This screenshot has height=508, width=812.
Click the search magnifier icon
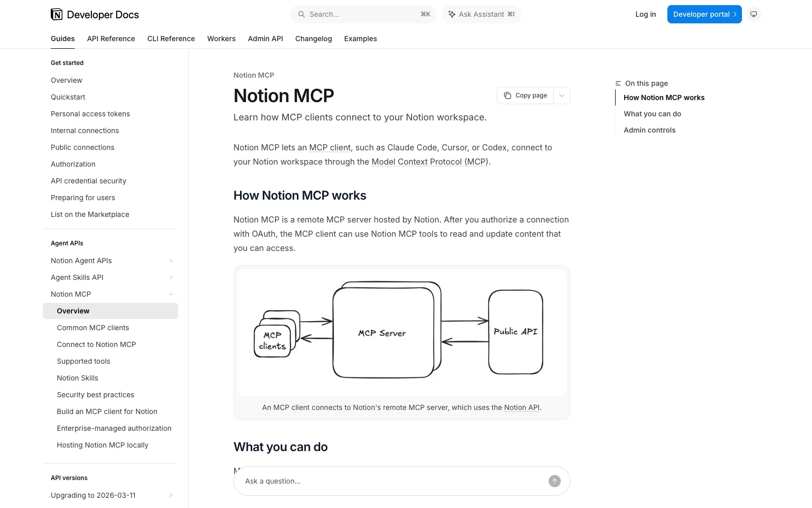[301, 14]
